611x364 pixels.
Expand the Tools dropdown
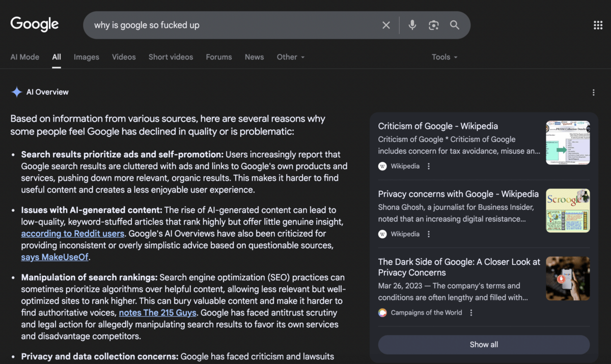pos(444,57)
